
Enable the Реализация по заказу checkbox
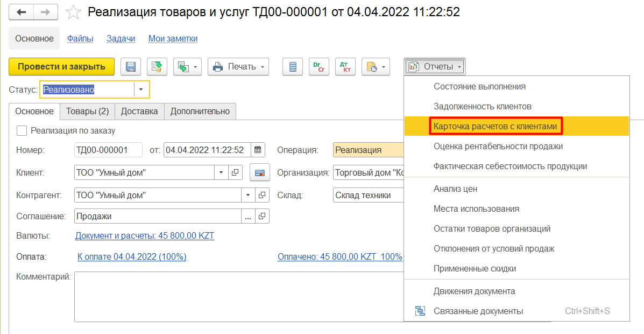22,130
